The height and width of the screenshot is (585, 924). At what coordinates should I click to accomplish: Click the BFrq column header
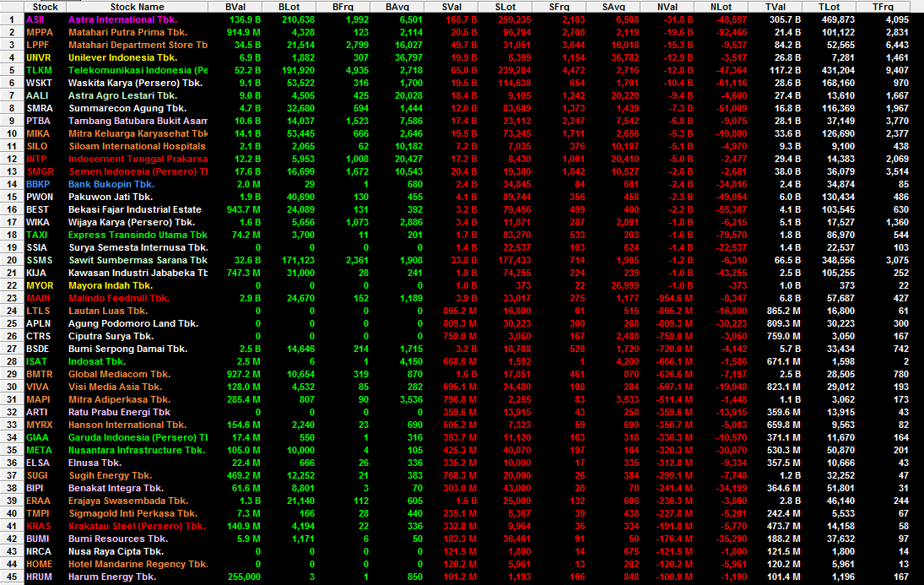343,7
